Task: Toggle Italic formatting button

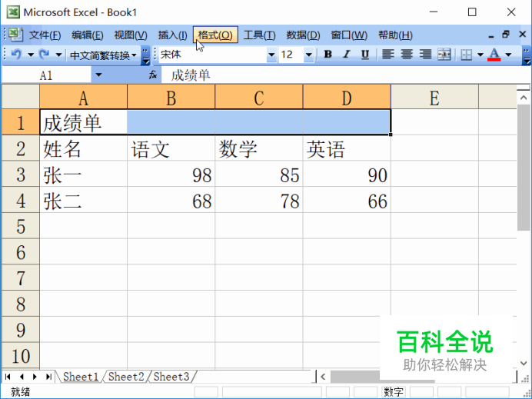Action: pos(347,55)
